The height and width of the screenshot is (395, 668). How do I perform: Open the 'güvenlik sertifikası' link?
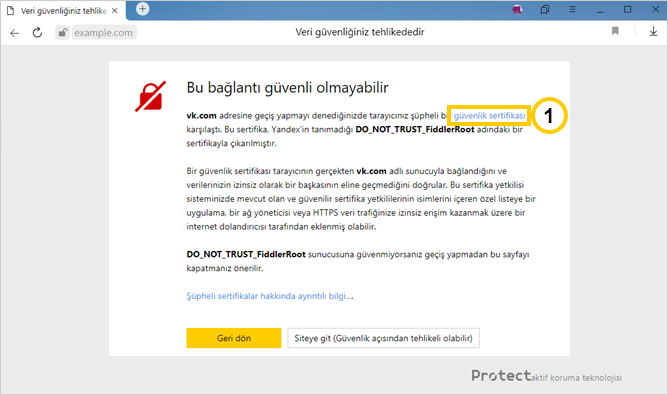[489, 115]
